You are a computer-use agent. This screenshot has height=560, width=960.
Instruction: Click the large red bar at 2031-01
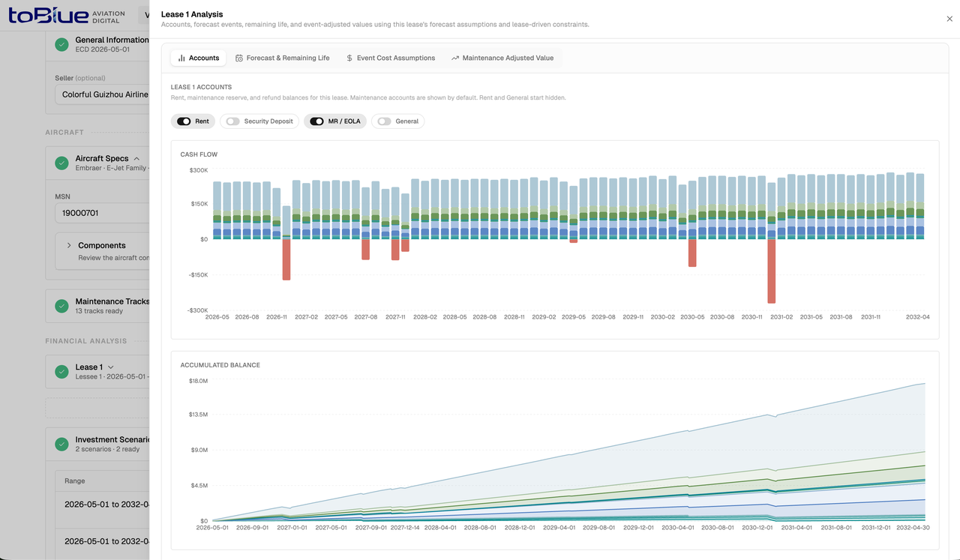coord(772,271)
